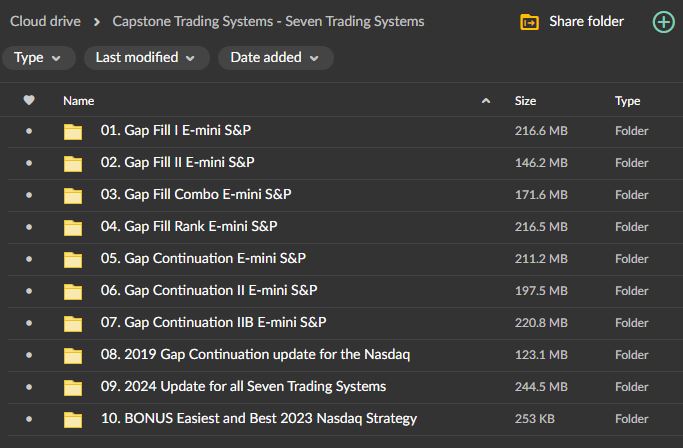
Task: Toggle favourite dot for 03. Gap Fill Combo
Action: pyautogui.click(x=29, y=195)
